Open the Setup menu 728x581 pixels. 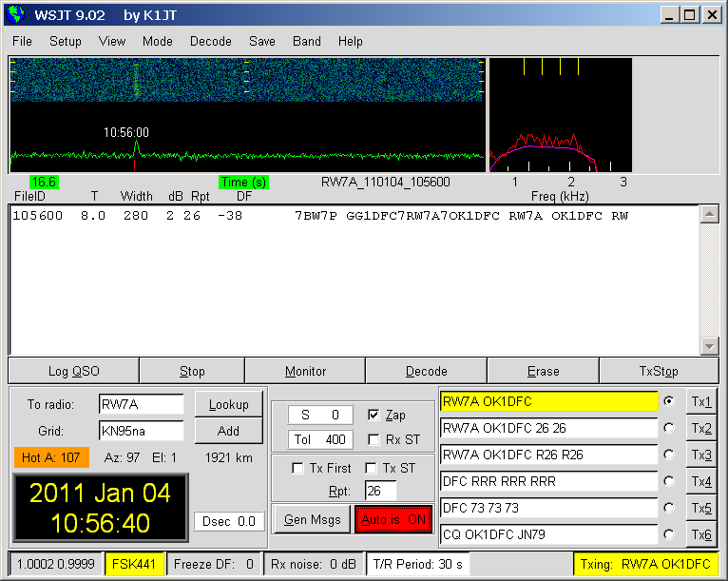(x=66, y=41)
